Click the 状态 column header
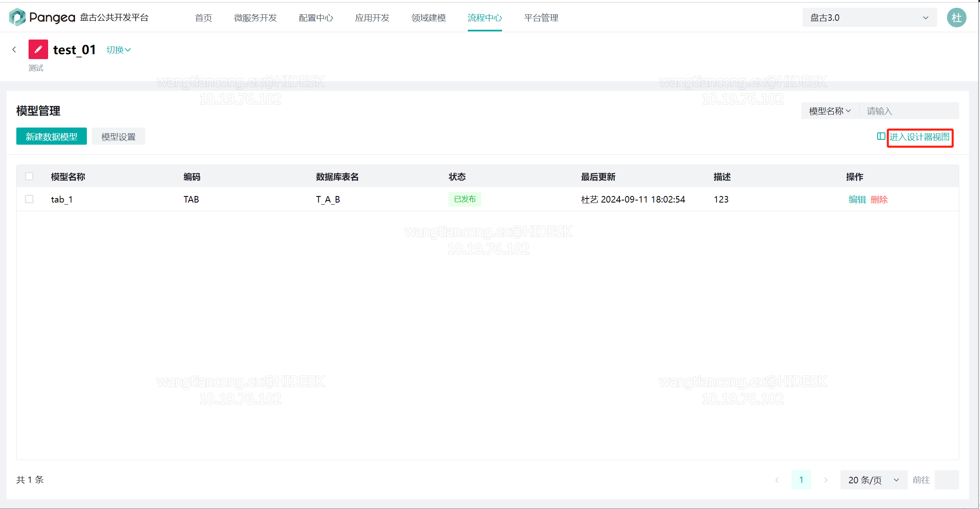This screenshot has height=509, width=980. (x=457, y=176)
